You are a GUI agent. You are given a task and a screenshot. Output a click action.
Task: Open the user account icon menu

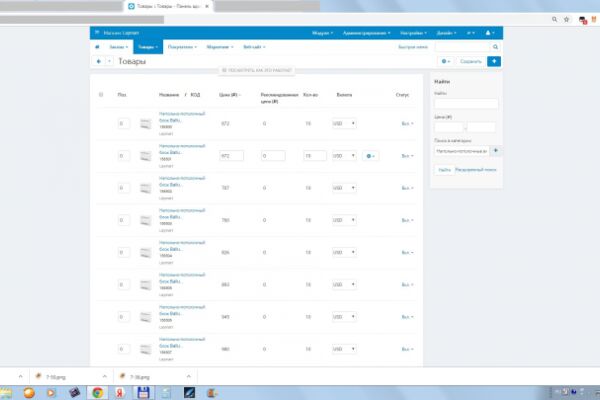point(490,33)
